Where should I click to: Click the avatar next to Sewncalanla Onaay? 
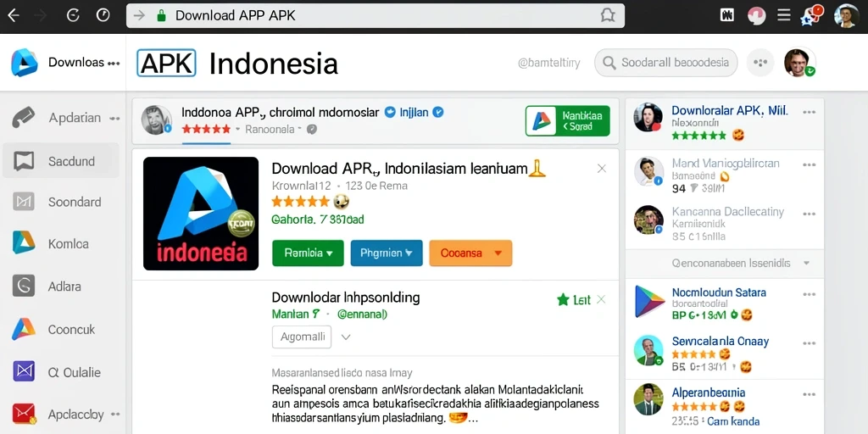coord(648,350)
